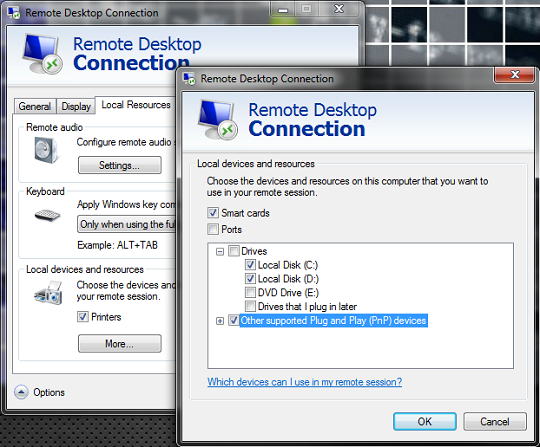Check the Drives parent checkbox
Viewport: 540px width, 447px height.
pyautogui.click(x=233, y=251)
